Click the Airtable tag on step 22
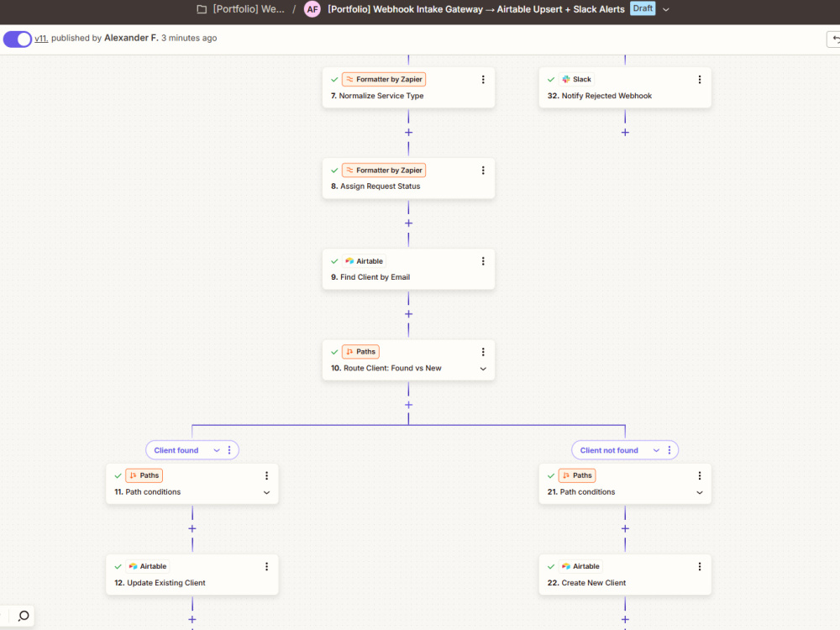Image resolution: width=840 pixels, height=630 pixels. (580, 566)
